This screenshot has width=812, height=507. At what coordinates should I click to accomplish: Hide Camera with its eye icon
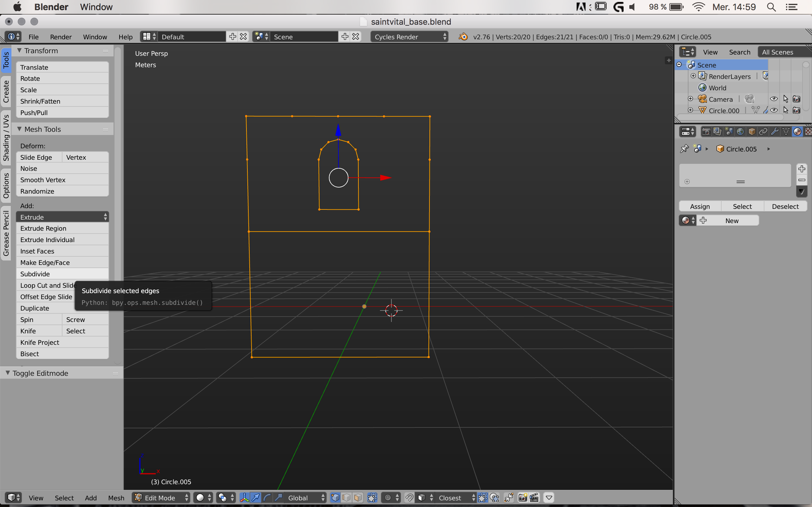pos(774,99)
